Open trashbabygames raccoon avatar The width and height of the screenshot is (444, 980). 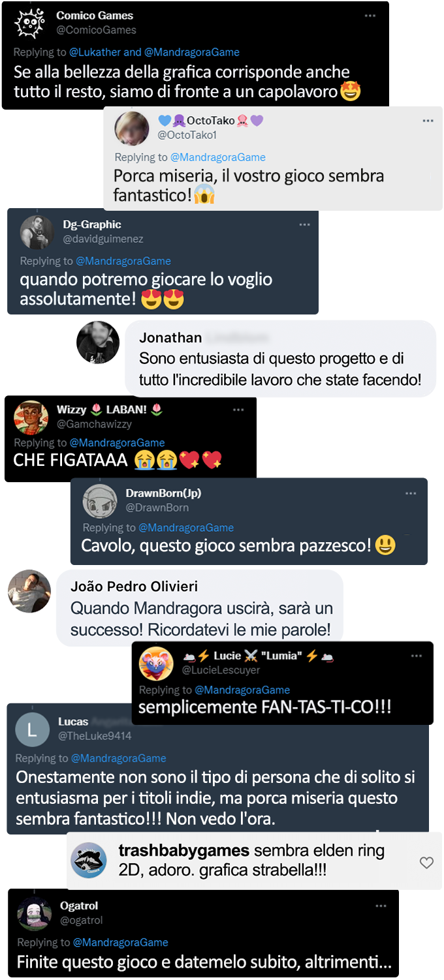[x=89, y=861]
